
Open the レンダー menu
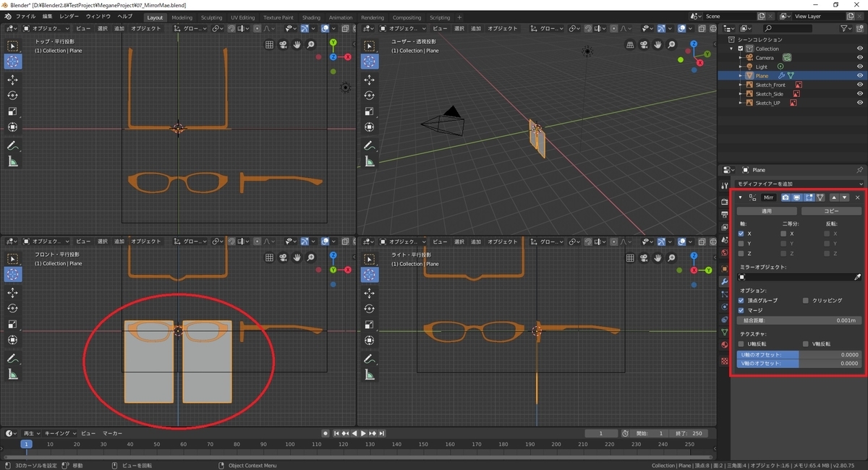[69, 17]
